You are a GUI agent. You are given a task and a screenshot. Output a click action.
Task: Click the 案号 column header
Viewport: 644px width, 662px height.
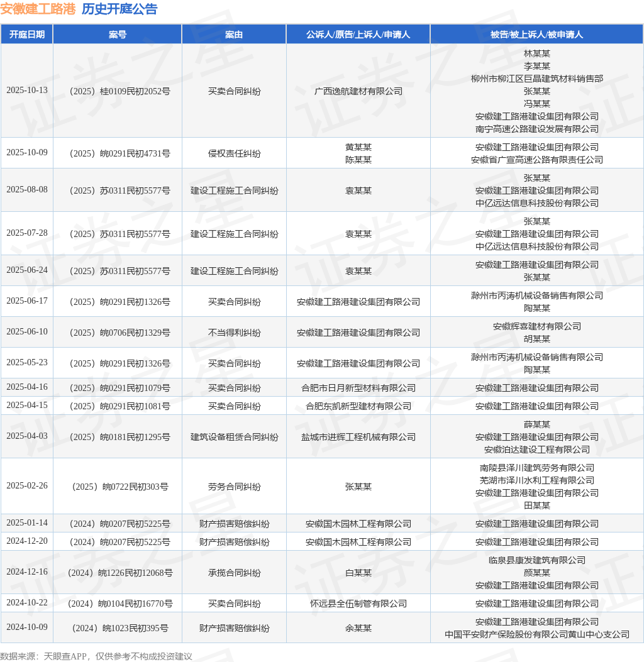pos(118,35)
